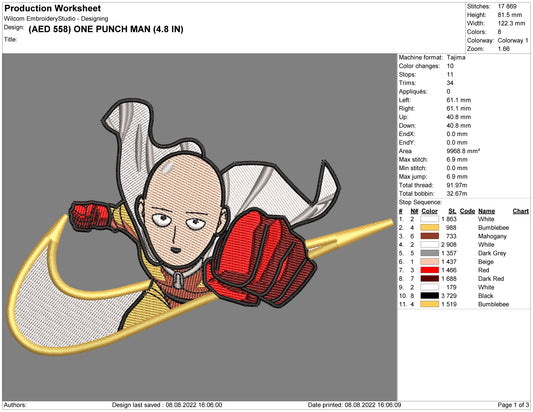
Task: Click the 'Date printed' timestamp in footer
Action: 355,405
